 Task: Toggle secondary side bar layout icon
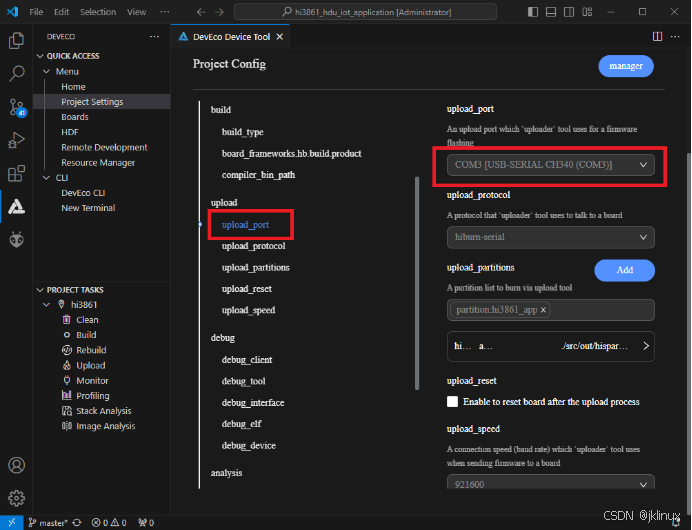click(569, 12)
